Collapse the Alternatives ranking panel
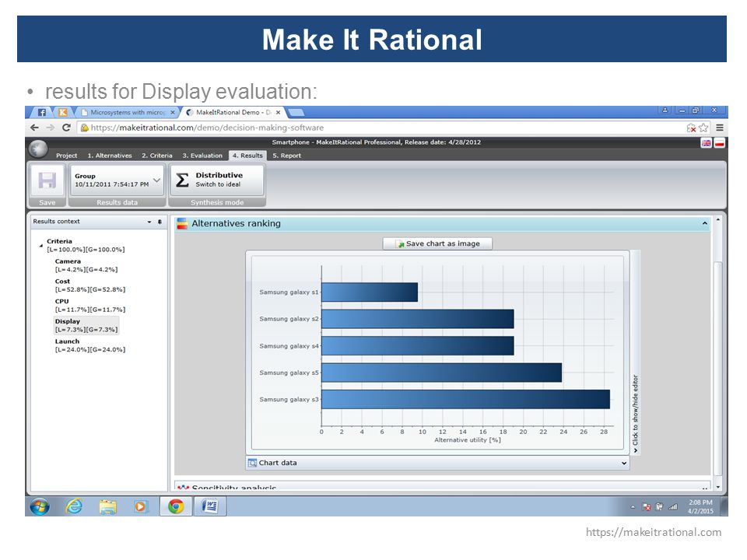Image resolution: width=747 pixels, height=560 pixels. point(705,223)
